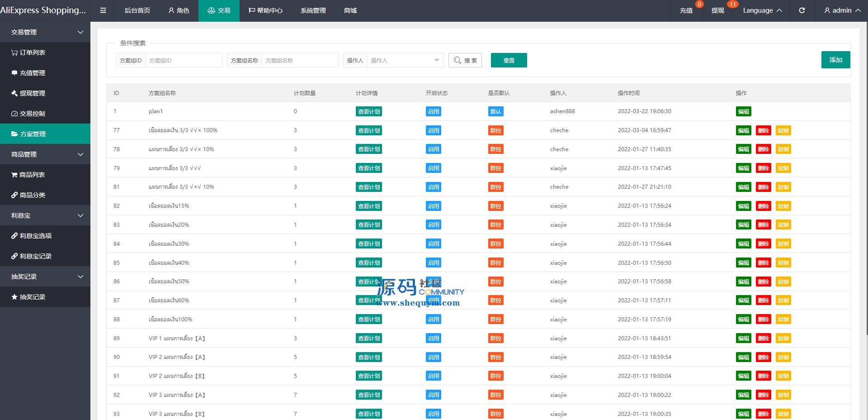Edit row ID 93
The image size is (868, 420).
[744, 414]
